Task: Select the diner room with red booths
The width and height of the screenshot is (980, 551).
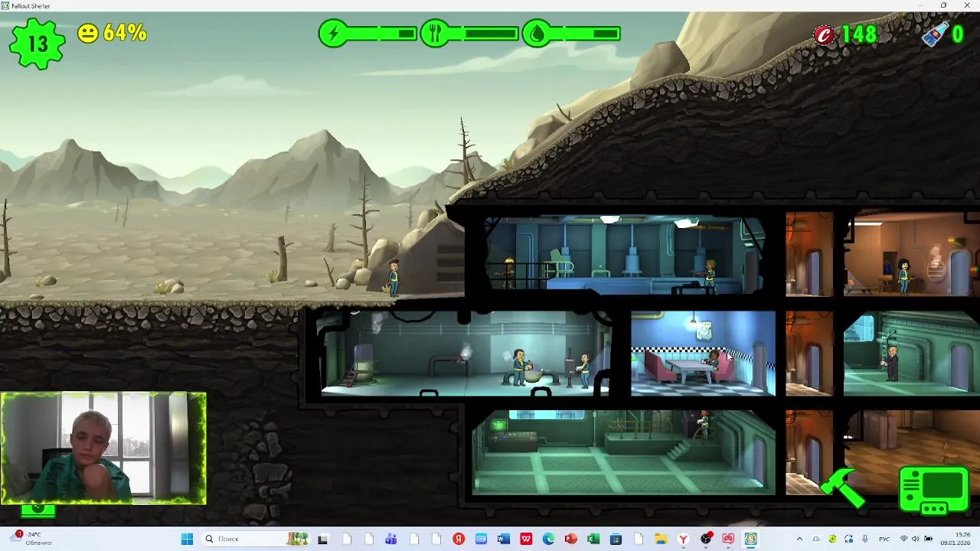Action: 703,353
